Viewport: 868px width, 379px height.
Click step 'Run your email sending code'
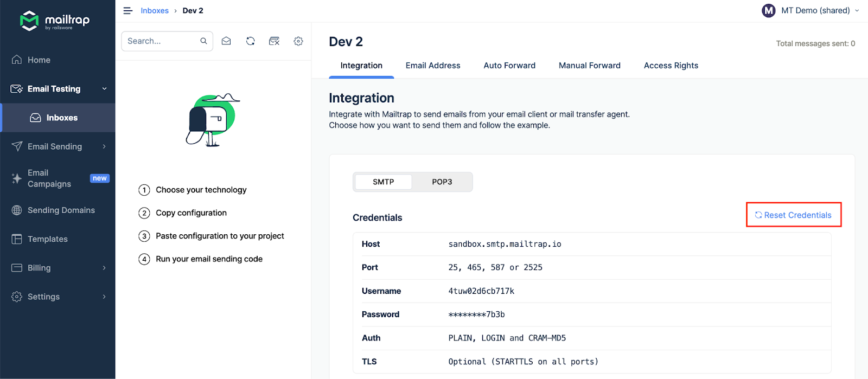[x=209, y=259]
